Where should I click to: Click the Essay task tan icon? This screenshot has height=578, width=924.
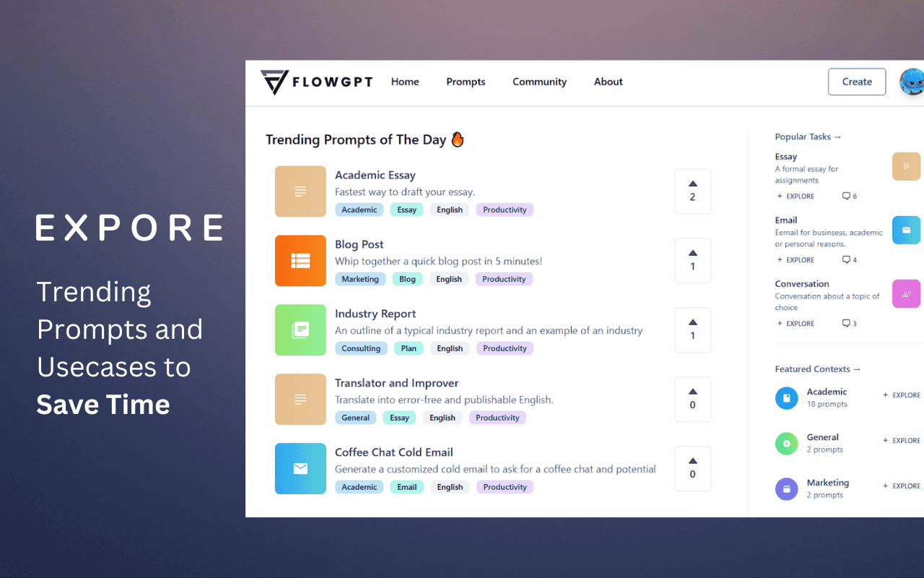907,166
